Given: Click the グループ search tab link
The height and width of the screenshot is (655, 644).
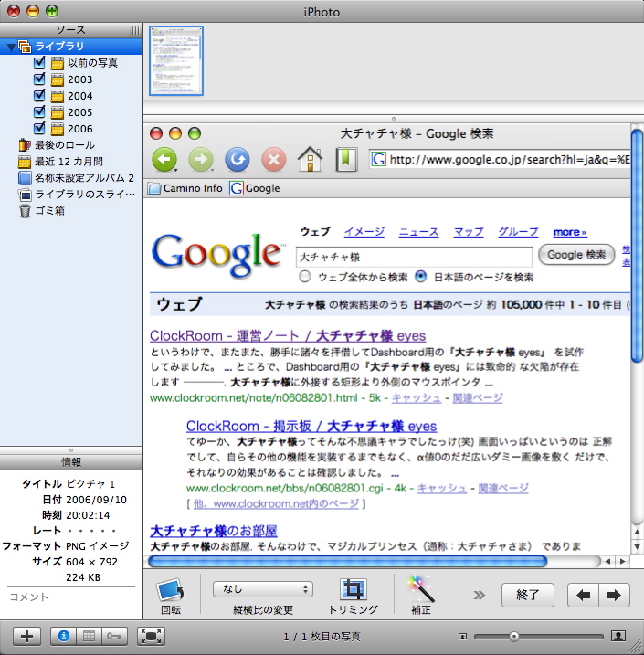Looking at the screenshot, I should click(x=518, y=232).
